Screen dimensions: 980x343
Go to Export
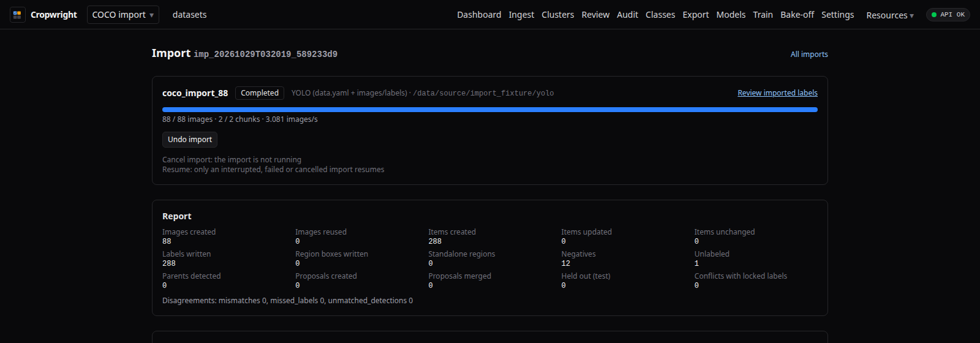pyautogui.click(x=696, y=15)
